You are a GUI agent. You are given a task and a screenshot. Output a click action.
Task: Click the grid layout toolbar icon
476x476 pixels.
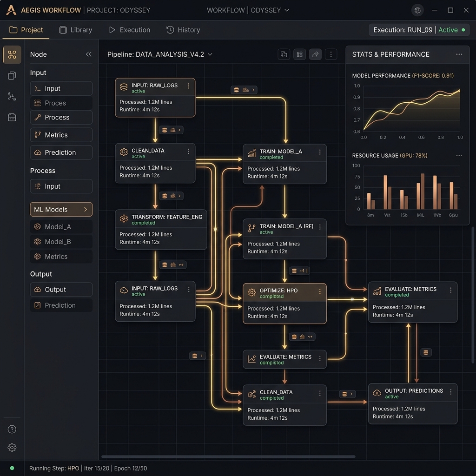[x=300, y=54]
